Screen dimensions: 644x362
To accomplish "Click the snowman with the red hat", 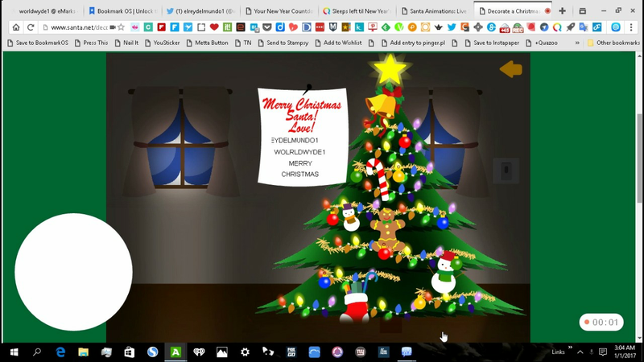I will pyautogui.click(x=444, y=272).
